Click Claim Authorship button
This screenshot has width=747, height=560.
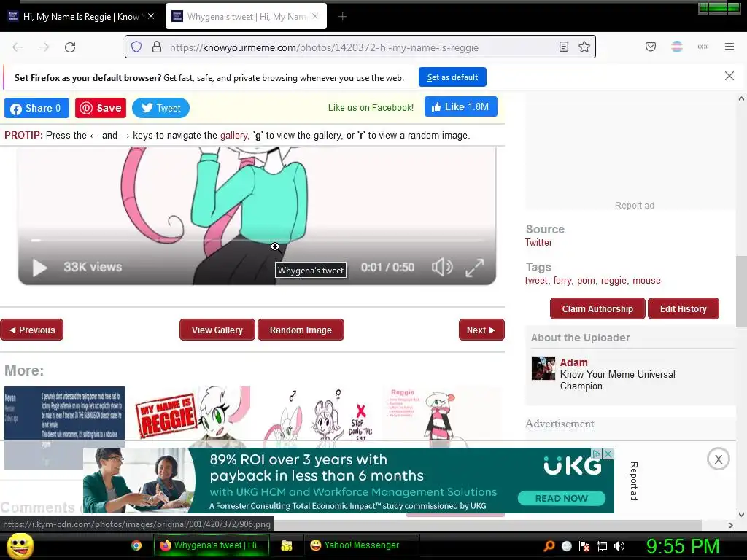coord(597,309)
